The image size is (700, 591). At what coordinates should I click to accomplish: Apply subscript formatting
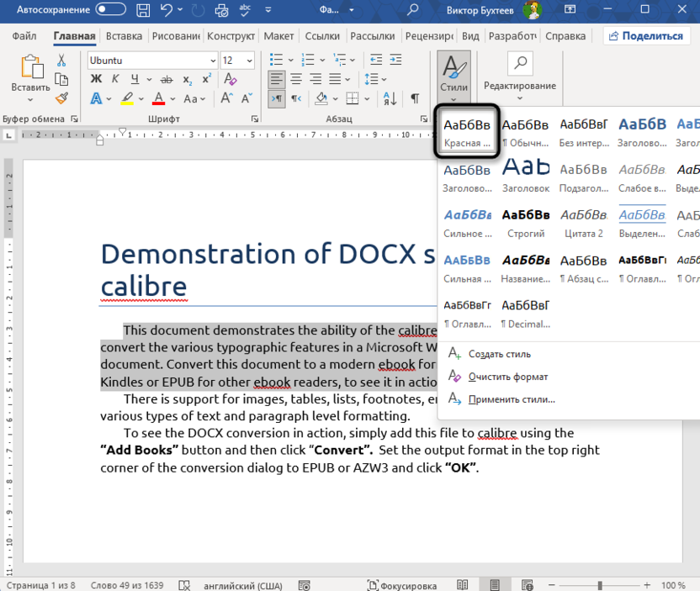tap(187, 79)
